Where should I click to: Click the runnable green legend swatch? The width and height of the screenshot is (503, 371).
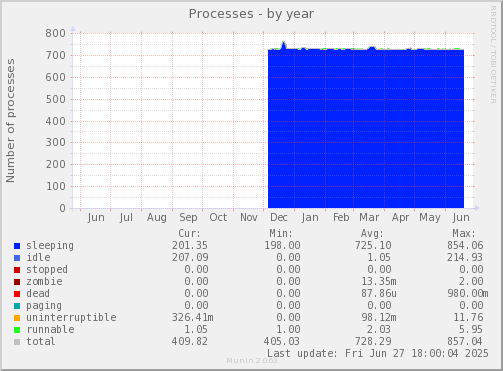17,330
